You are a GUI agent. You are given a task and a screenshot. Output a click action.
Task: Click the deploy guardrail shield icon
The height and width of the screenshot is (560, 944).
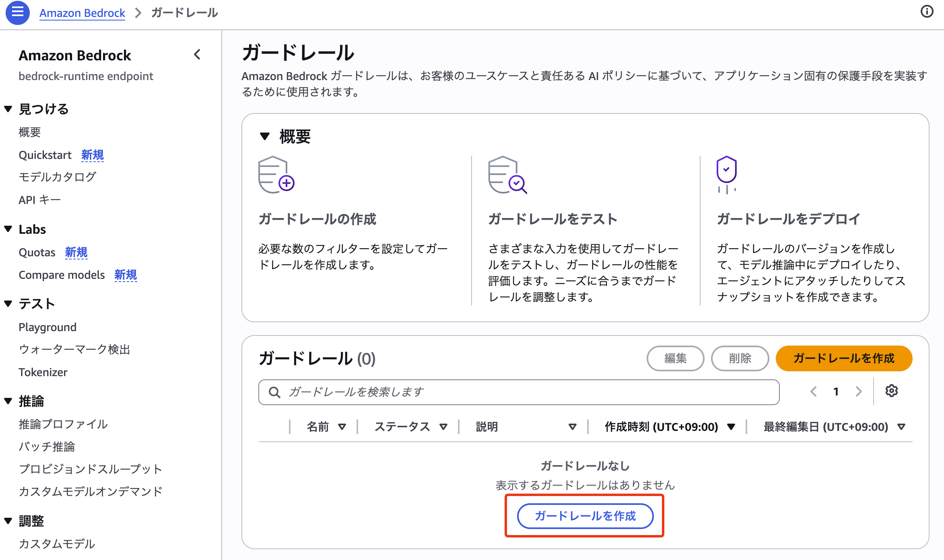point(726,175)
